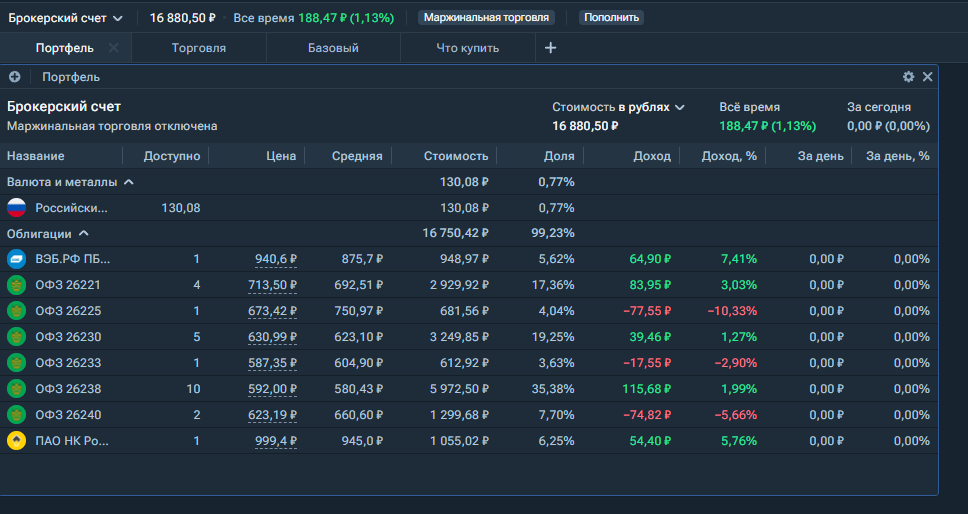Select the ОФЗ 26221 row name
Image resolution: width=968 pixels, height=514 pixels.
coord(68,285)
